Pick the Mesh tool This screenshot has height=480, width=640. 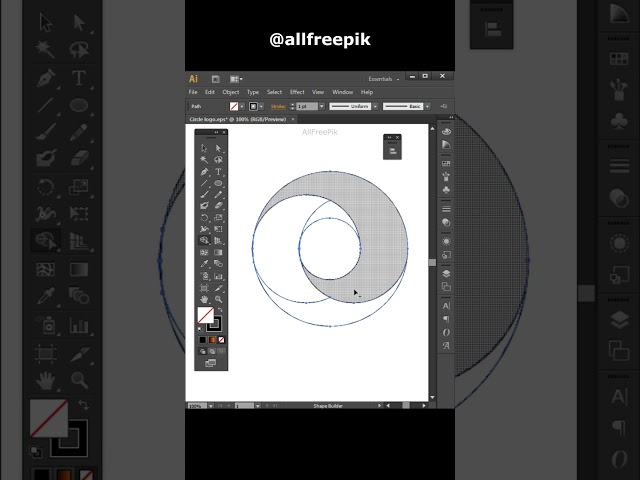click(204, 252)
